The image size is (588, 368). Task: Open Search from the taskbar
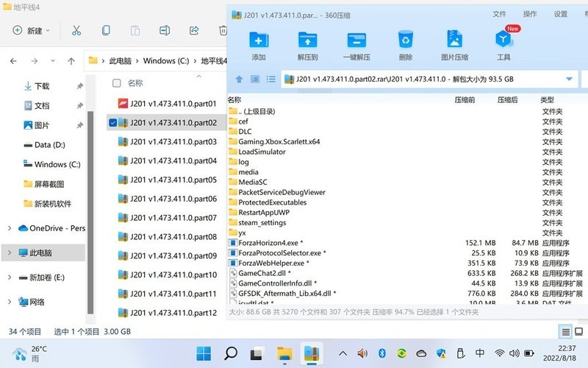231,353
